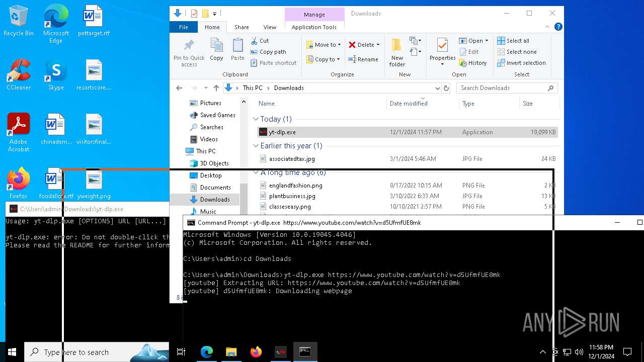
Task: Click Rename in the Organize group
Action: point(363,59)
